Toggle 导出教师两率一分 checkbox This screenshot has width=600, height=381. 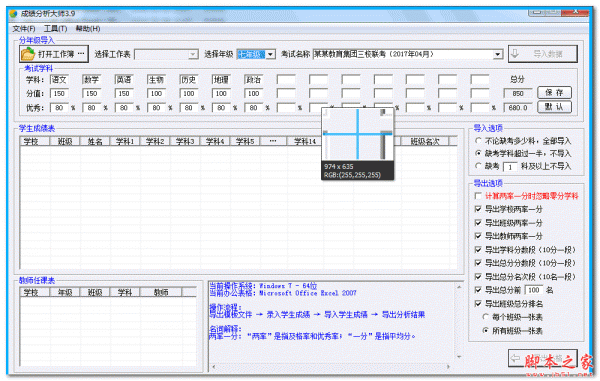click(478, 236)
